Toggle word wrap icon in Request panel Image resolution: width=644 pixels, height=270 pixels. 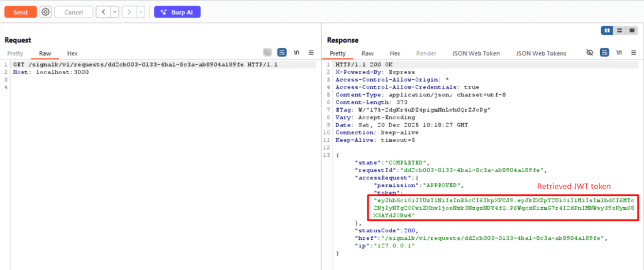[x=282, y=53]
